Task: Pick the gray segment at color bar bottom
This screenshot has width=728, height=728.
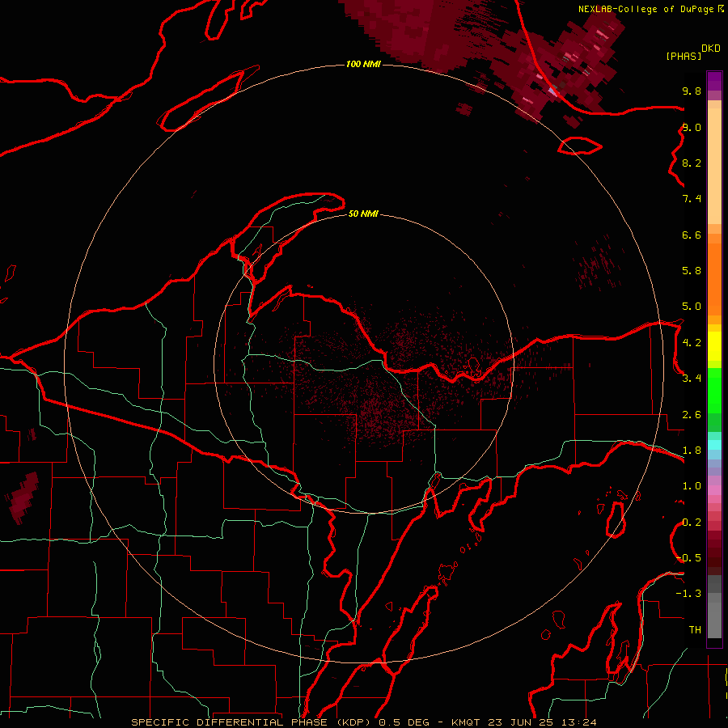Action: pyautogui.click(x=714, y=620)
